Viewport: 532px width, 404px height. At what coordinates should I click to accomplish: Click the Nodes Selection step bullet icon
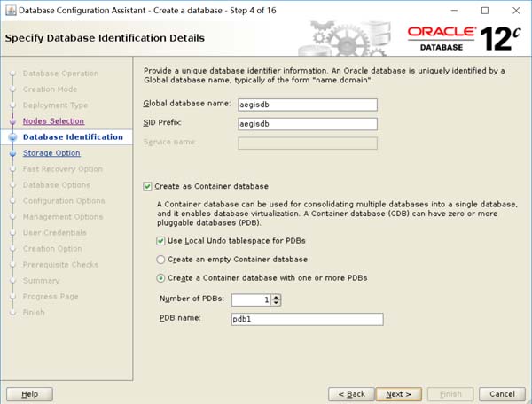tap(13, 121)
